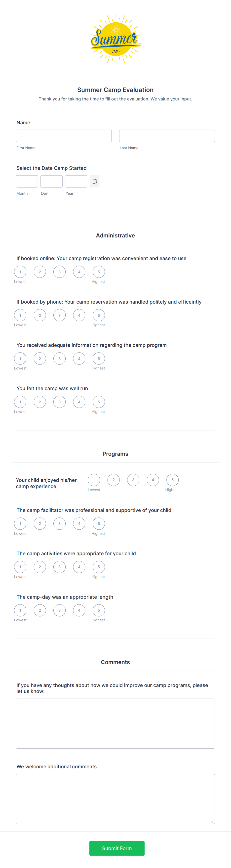Viewport: 231px width, 868px height.
Task: Click the improve camp programs text area
Action: pos(115,724)
